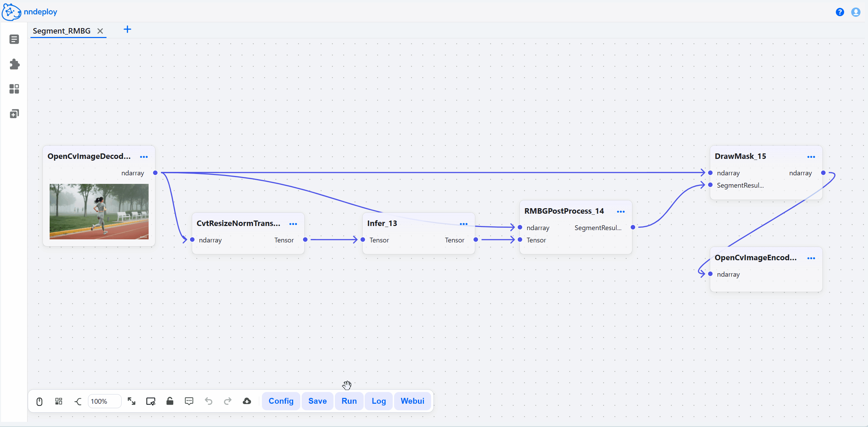Click the cloud download icon
Image resolution: width=868 pixels, height=427 pixels.
[247, 401]
